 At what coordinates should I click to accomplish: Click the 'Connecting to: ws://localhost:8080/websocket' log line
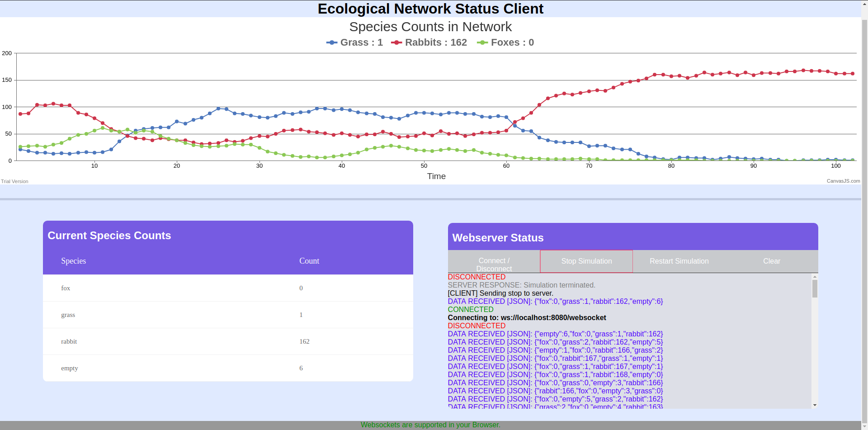click(x=527, y=317)
